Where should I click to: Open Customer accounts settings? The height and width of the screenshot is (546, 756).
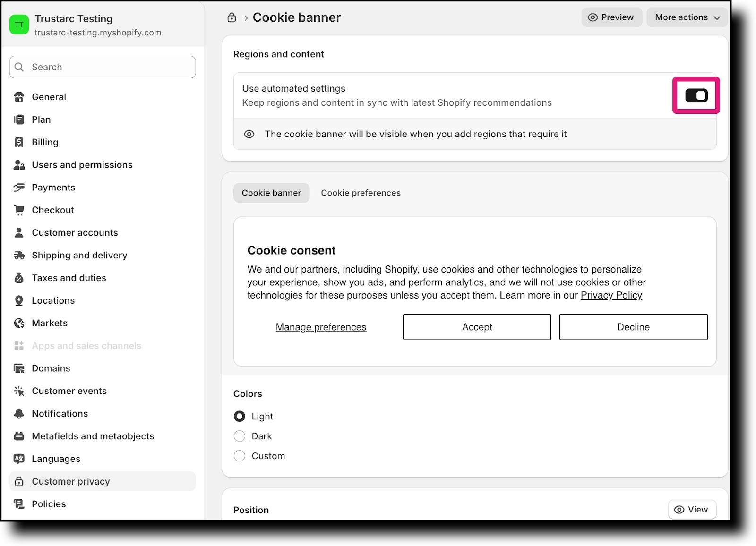(x=103, y=232)
